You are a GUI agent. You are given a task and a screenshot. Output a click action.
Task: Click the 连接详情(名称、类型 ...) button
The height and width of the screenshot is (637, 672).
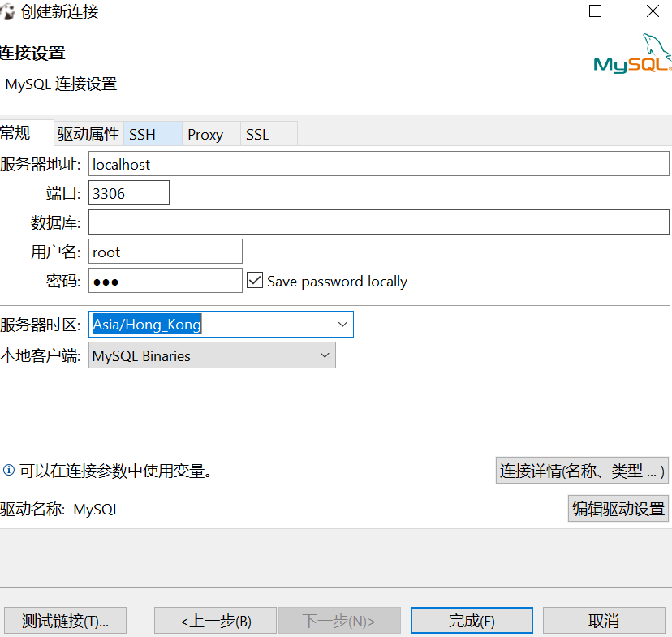click(x=582, y=471)
